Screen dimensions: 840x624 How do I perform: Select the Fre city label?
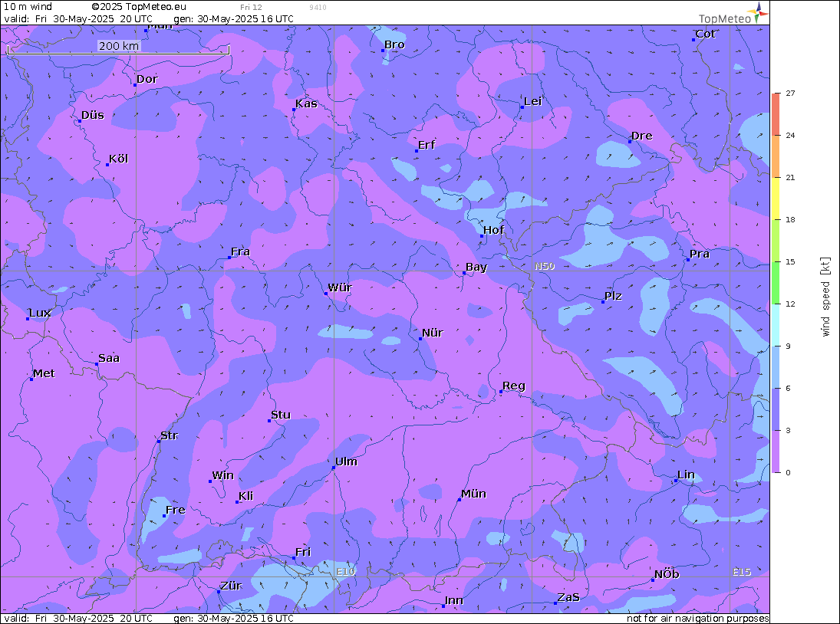coord(175,510)
